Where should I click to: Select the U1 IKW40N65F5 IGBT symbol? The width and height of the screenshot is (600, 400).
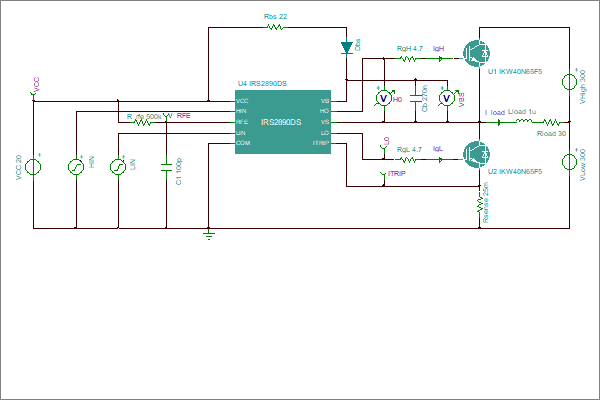[x=476, y=53]
